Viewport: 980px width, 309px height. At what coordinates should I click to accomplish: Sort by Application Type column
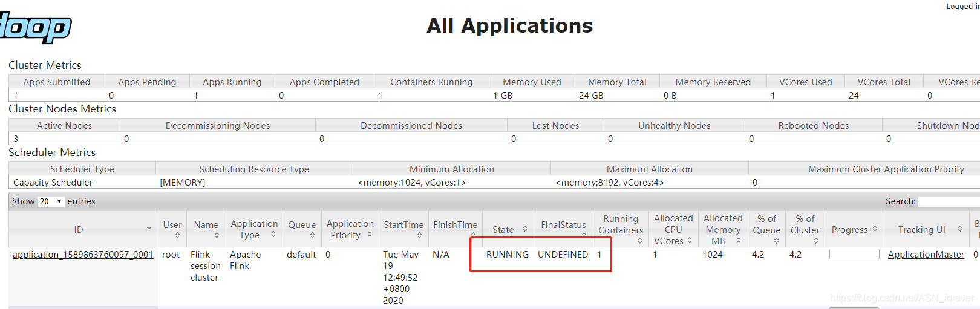(x=254, y=229)
